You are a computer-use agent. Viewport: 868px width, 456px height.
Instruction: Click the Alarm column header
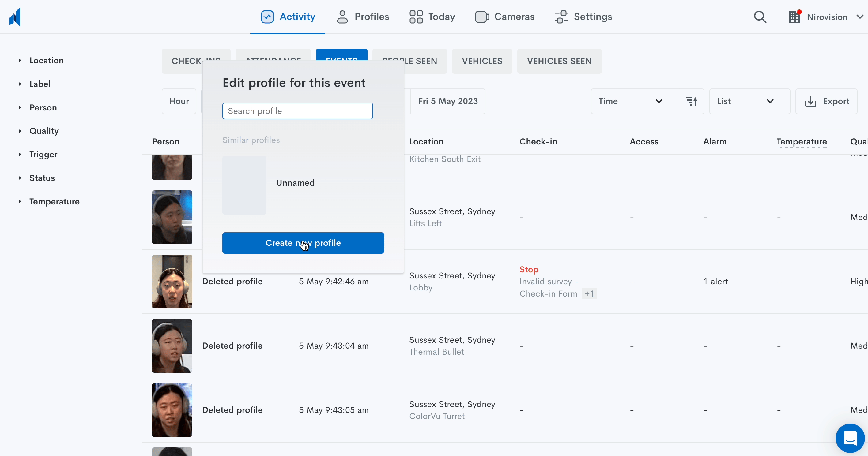(x=715, y=142)
